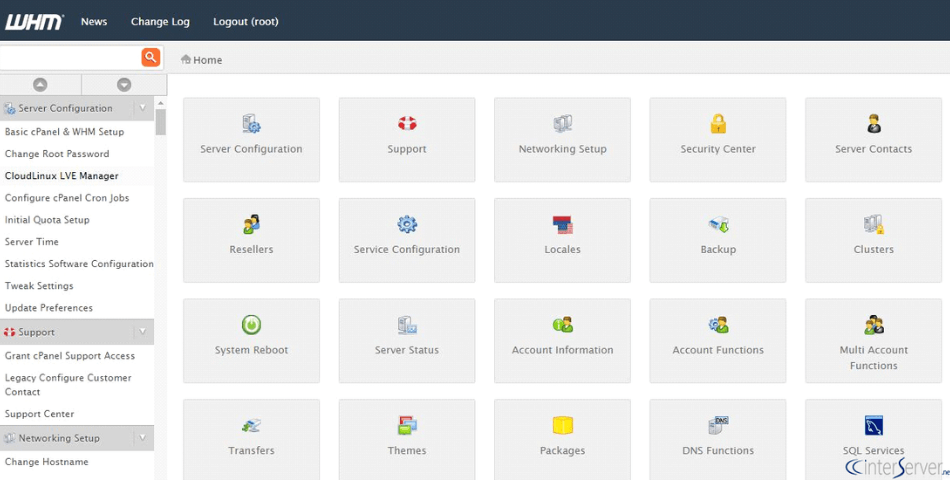Click the sidebar vertical scrollbar thumb
Image resolution: width=950 pixels, height=480 pixels.
(x=161, y=122)
